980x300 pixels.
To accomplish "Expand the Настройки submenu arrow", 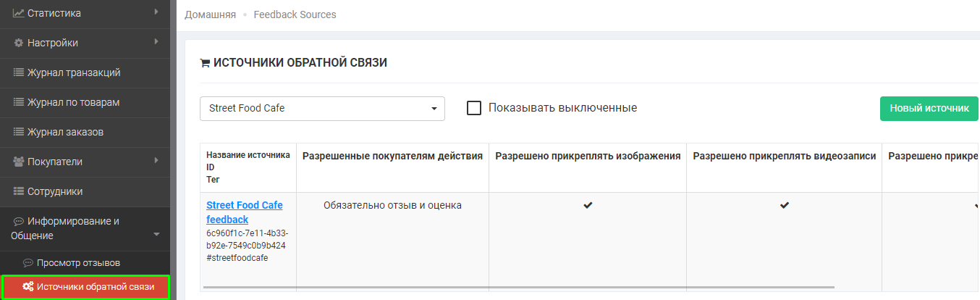I will click(x=156, y=42).
